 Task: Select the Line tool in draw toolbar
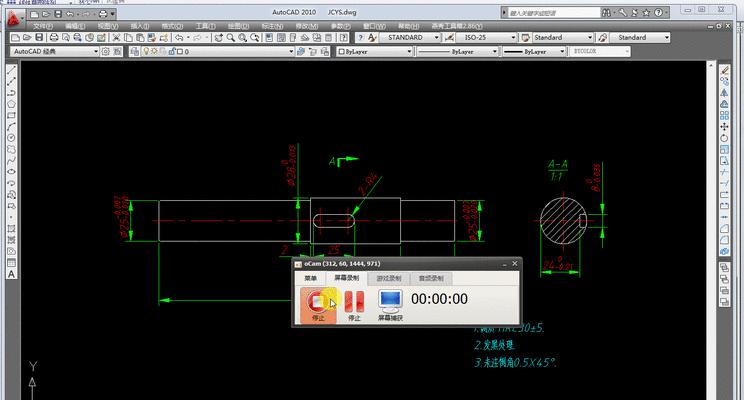[x=11, y=70]
